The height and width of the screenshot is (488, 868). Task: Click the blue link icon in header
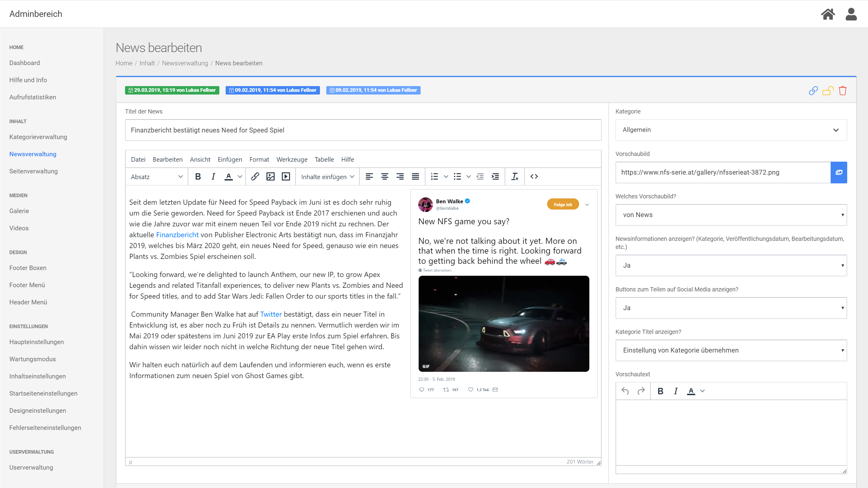813,91
